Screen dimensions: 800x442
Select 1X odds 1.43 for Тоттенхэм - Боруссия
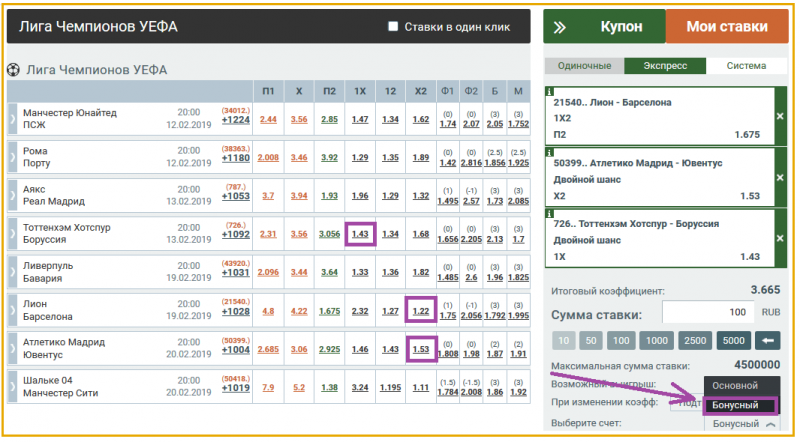(360, 234)
